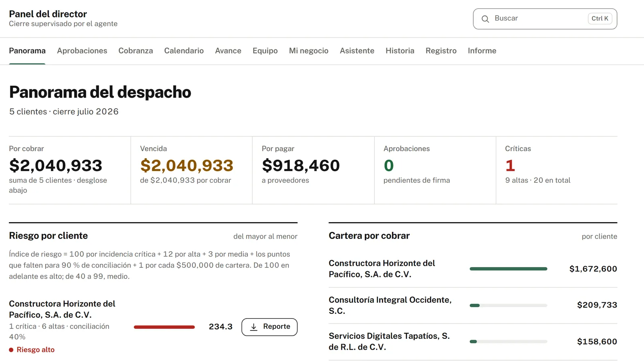The width and height of the screenshot is (644, 361).
Task: Switch to the Equipo tab
Action: pyautogui.click(x=265, y=51)
